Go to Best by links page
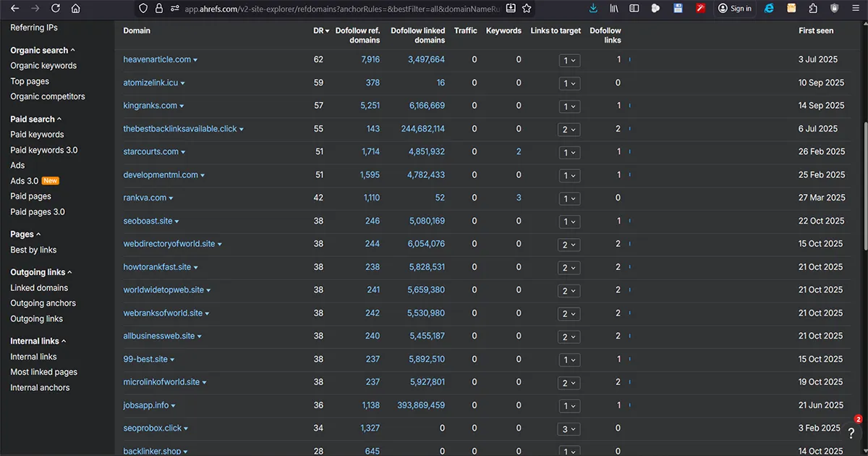868x456 pixels. pos(33,250)
